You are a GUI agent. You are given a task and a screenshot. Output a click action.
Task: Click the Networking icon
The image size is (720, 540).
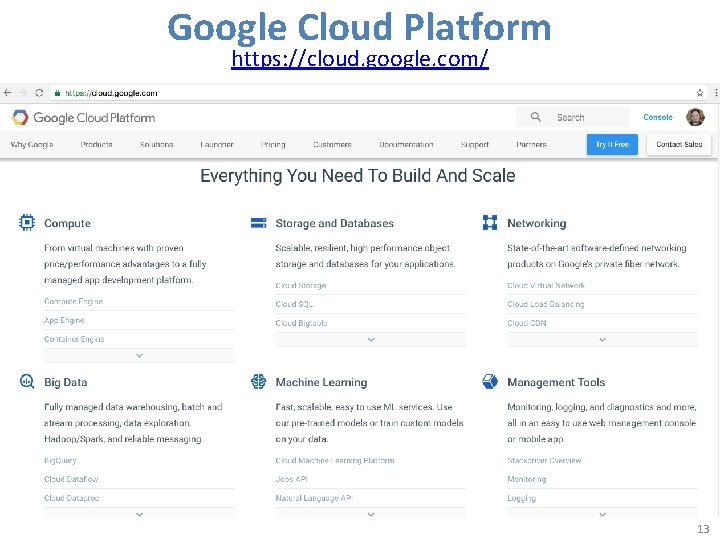pyautogui.click(x=490, y=222)
